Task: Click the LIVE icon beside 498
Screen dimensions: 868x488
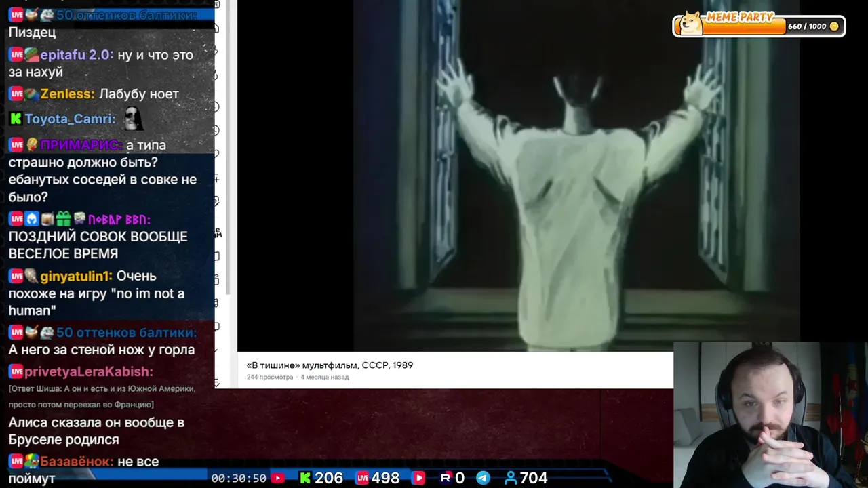Action: click(x=362, y=478)
